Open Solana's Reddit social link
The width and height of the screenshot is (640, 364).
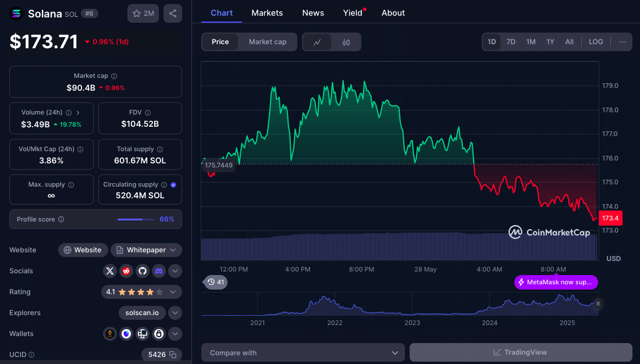126,271
